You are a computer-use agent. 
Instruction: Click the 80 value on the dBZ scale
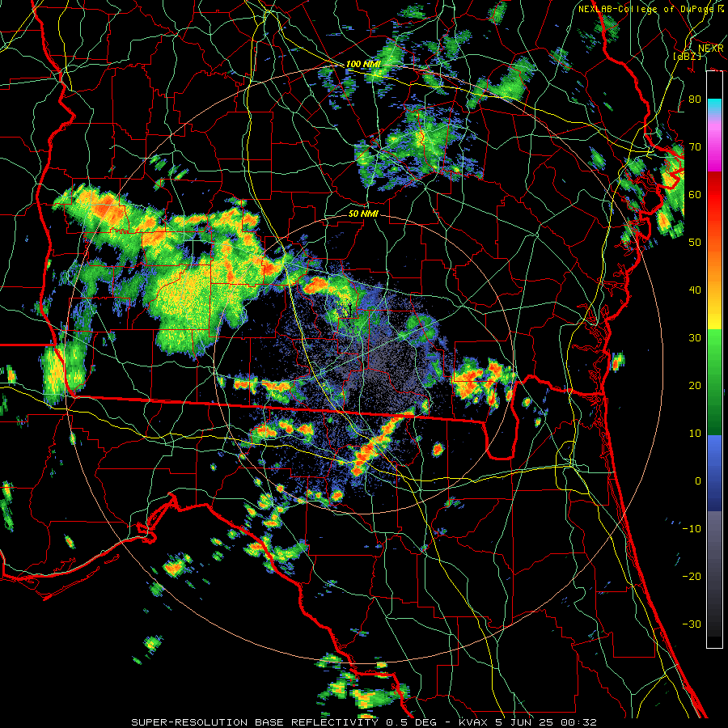coord(695,99)
